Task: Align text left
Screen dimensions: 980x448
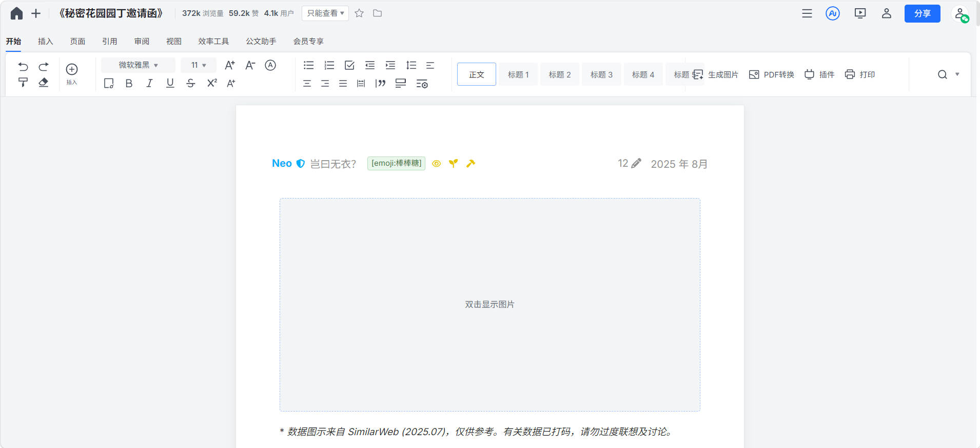Action: (x=430, y=65)
